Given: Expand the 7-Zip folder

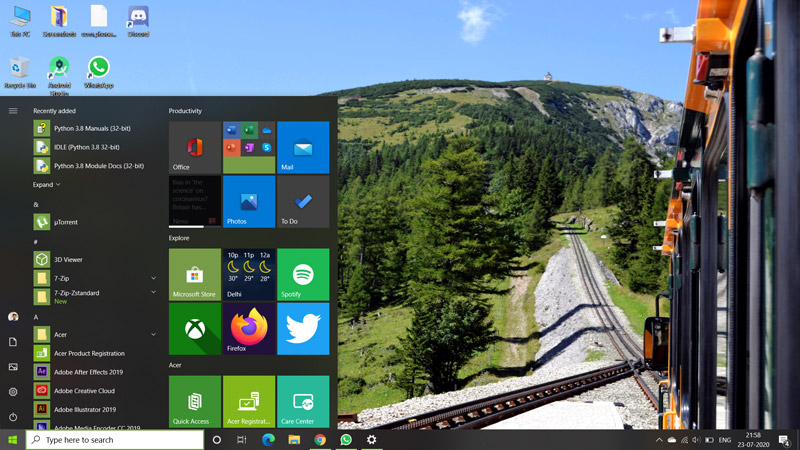Looking at the screenshot, I should point(153,278).
